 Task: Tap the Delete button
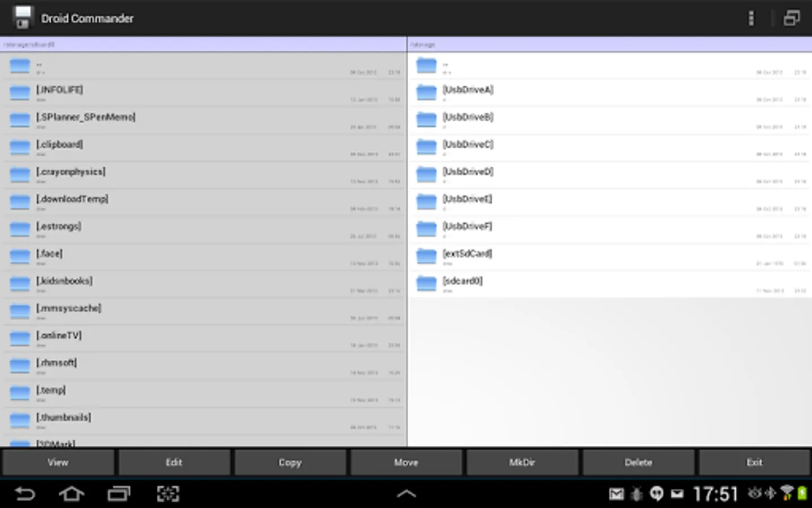pos(638,463)
